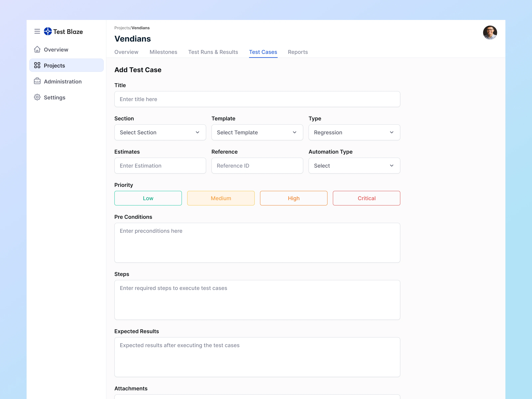Viewport: 532px width, 399px height.
Task: Open the Reports tab
Action: point(298,52)
